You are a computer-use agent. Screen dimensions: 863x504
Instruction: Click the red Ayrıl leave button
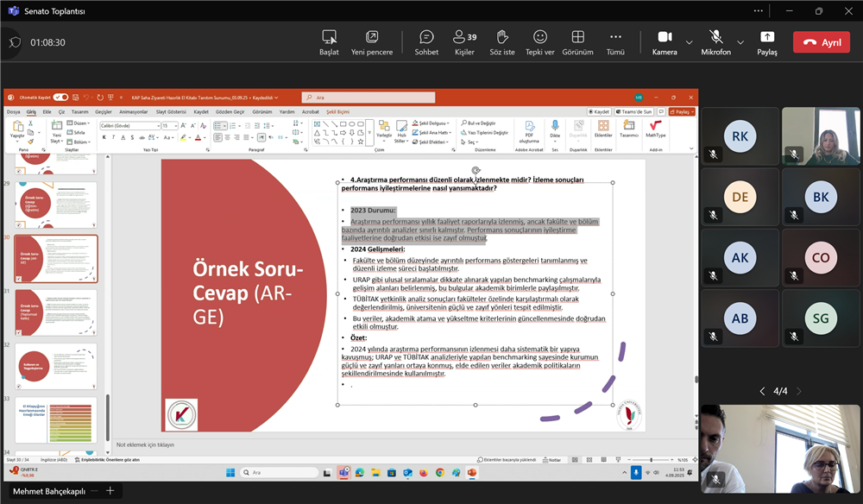coord(822,42)
